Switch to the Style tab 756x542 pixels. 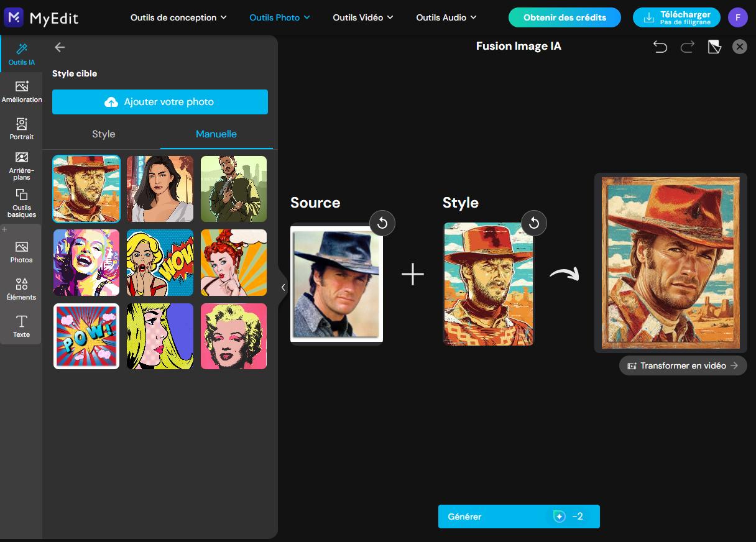(x=104, y=134)
